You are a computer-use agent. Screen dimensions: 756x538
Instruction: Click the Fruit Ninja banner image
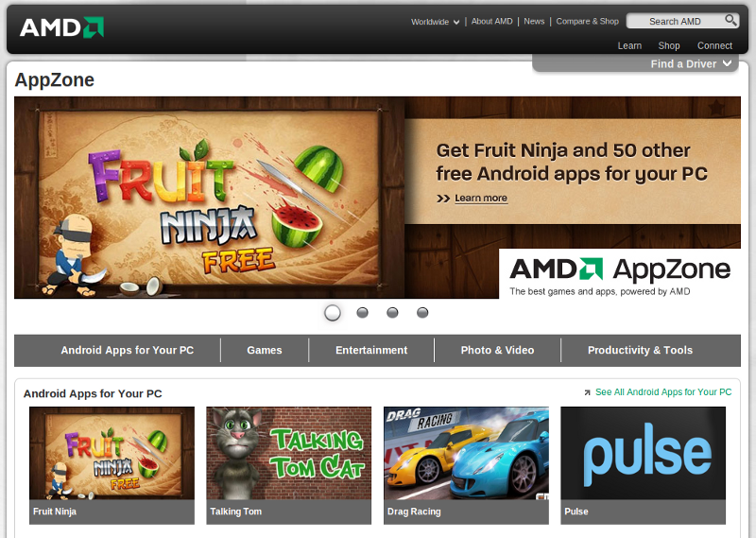209,198
